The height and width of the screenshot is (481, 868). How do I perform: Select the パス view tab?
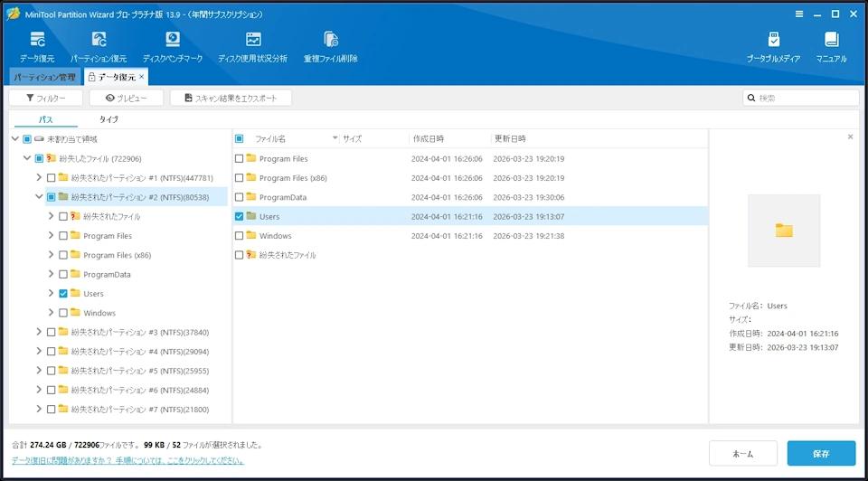click(45, 119)
